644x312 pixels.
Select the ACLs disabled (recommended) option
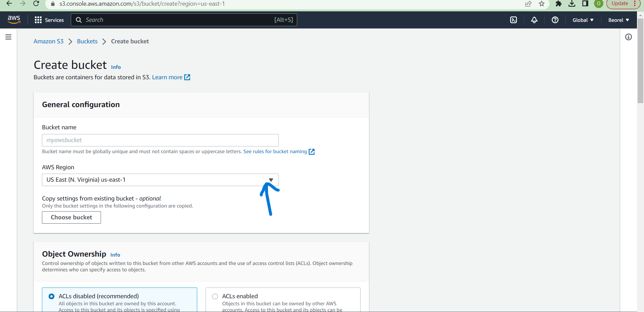[52, 296]
